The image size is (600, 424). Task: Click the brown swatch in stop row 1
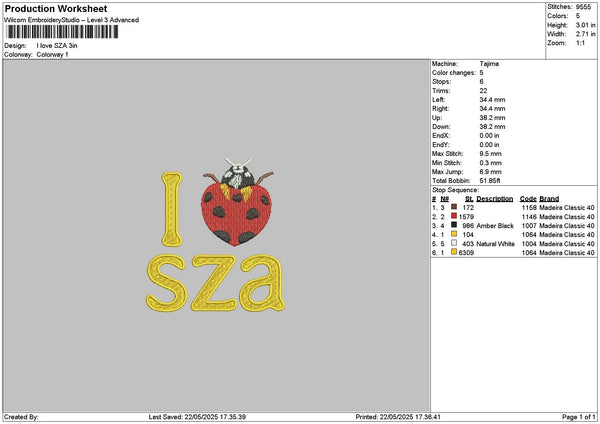point(454,207)
